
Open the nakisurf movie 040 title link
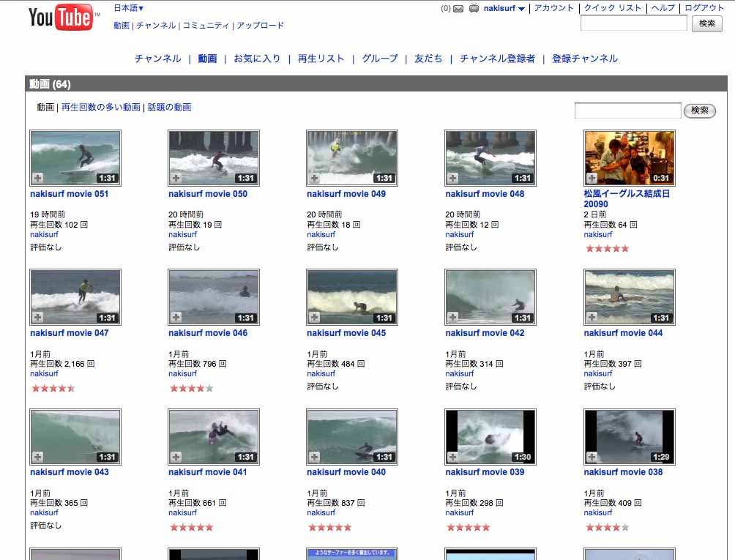tap(346, 472)
